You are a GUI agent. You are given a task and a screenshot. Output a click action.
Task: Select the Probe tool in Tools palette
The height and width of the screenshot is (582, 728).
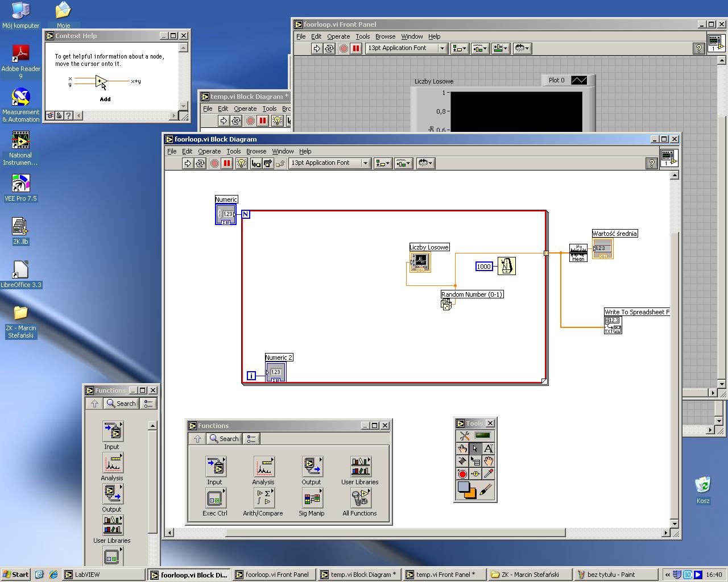475,474
